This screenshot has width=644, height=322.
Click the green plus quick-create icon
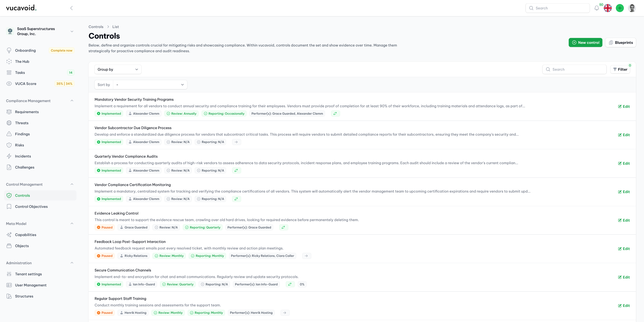click(620, 8)
